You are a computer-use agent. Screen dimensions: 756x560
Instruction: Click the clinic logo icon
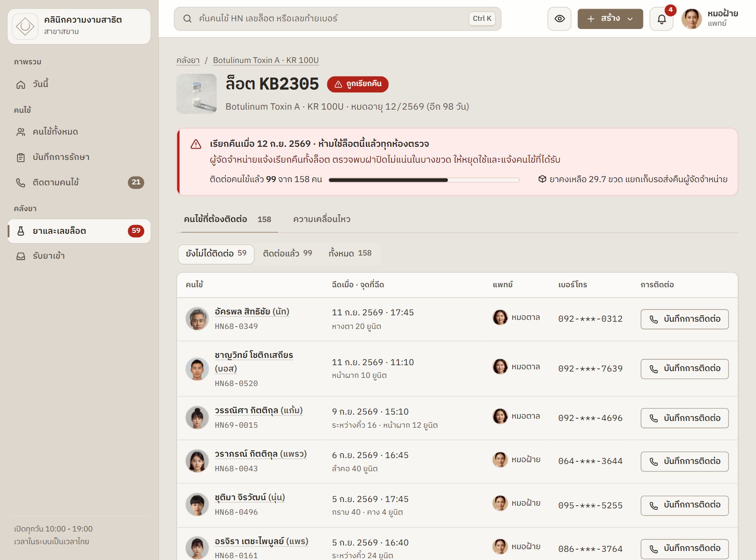[25, 26]
